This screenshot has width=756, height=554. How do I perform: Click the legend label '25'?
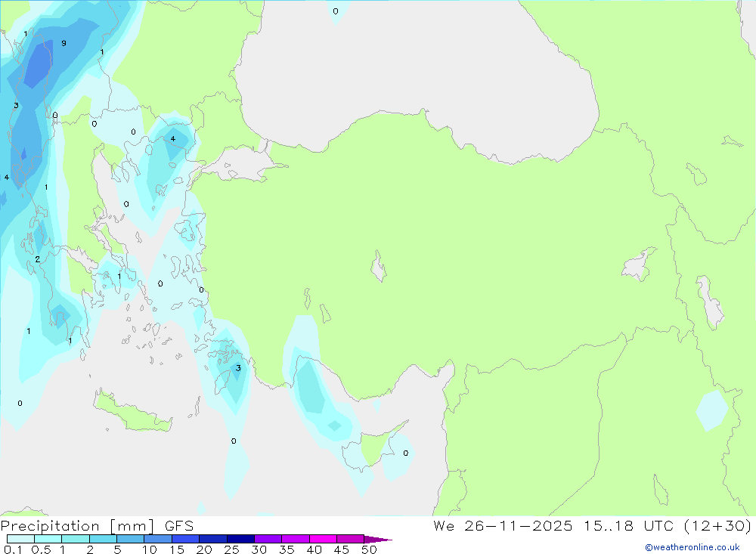pyautogui.click(x=231, y=549)
